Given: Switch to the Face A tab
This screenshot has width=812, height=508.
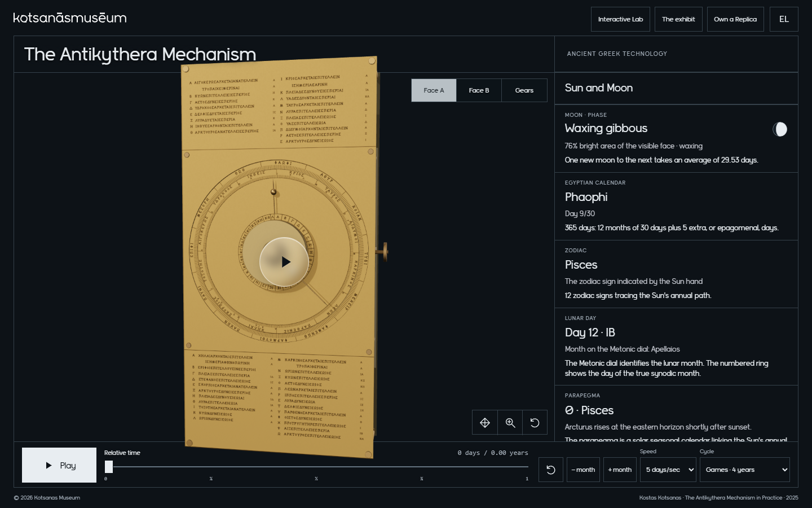Looking at the screenshot, I should (x=434, y=90).
